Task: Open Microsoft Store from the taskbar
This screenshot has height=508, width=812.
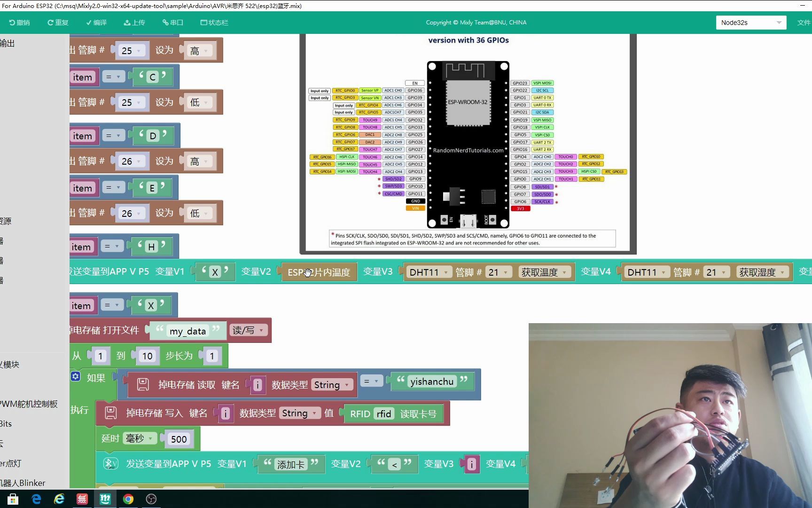Action: 13,499
